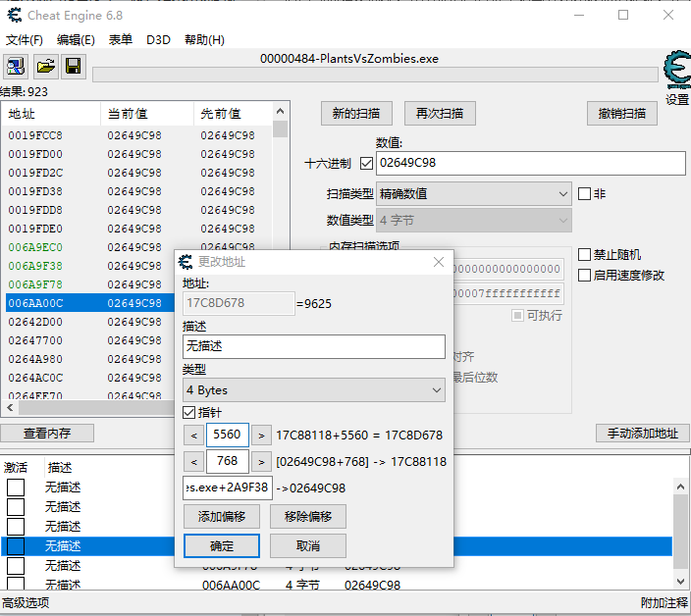Click the 地址 column header
The image size is (691, 616).
52,114
